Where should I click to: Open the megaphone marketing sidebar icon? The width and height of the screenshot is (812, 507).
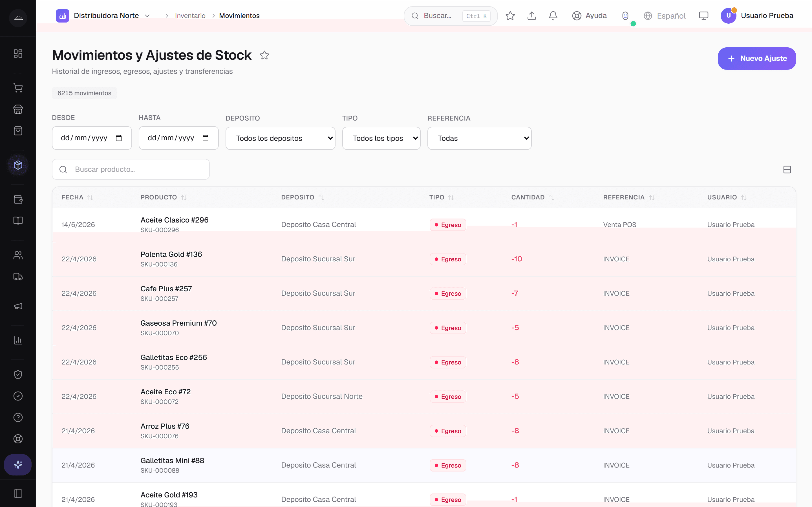tap(18, 306)
